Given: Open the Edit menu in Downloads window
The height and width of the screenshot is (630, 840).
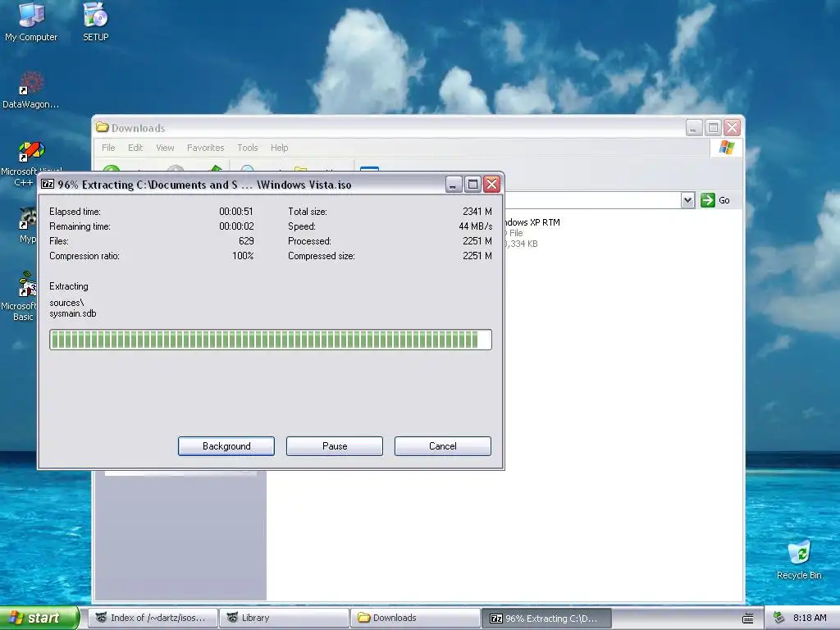Looking at the screenshot, I should [135, 148].
